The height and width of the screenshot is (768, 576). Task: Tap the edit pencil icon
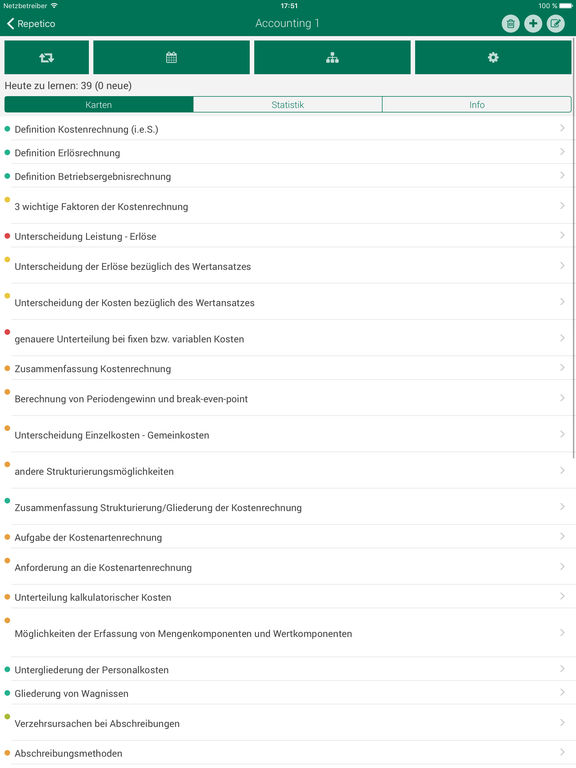point(555,24)
